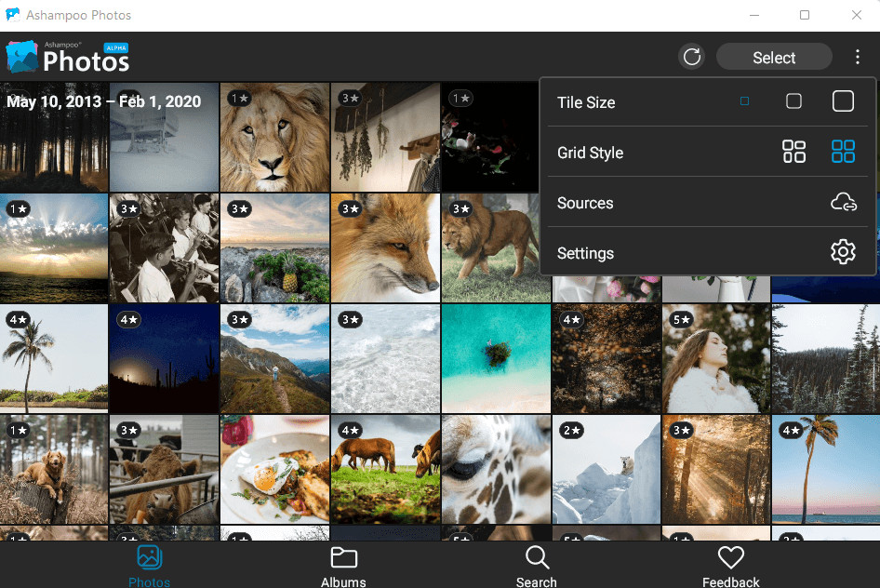Choose the medium tile size
The height and width of the screenshot is (588, 880).
793,101
